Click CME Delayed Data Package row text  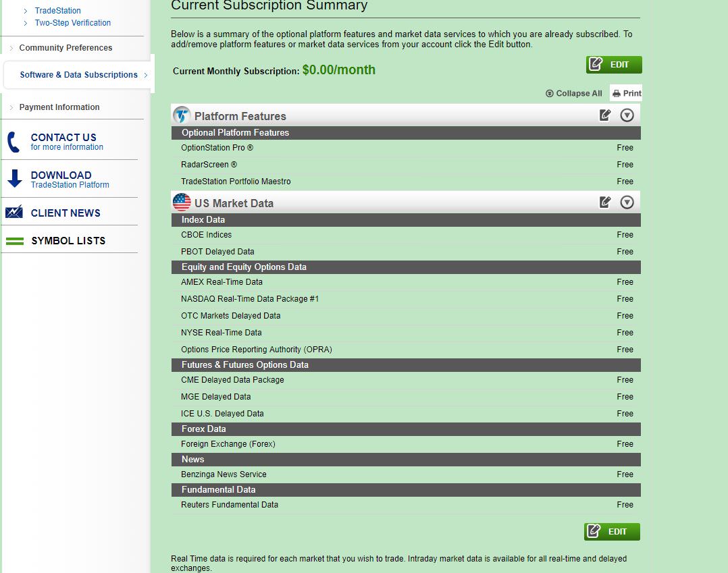(232, 380)
